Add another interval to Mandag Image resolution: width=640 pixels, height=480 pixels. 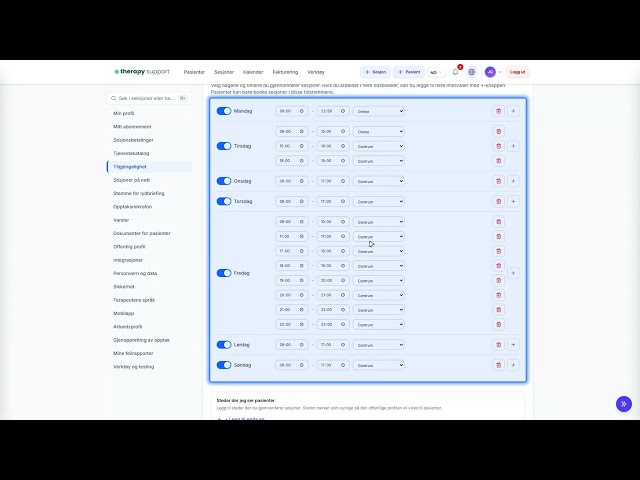[513, 111]
